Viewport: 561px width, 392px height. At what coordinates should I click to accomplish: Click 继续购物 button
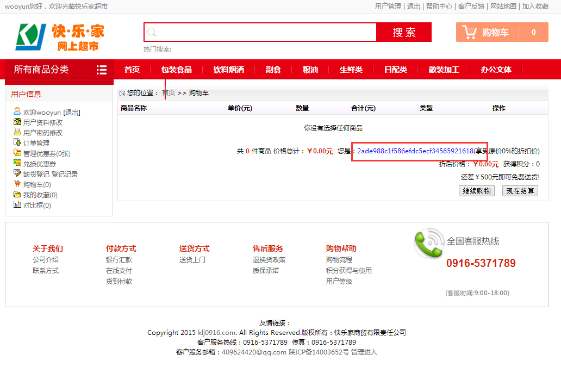[x=477, y=191]
